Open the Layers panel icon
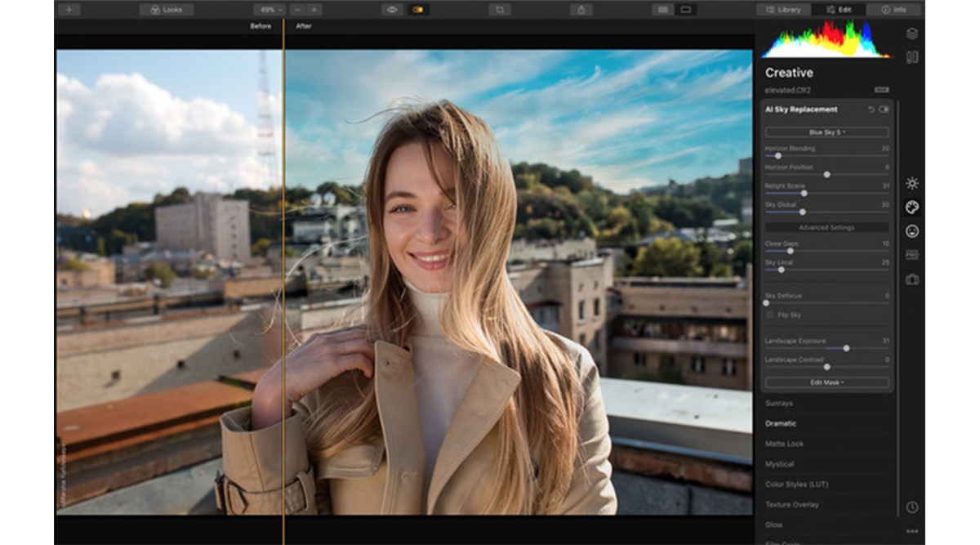 point(912,34)
